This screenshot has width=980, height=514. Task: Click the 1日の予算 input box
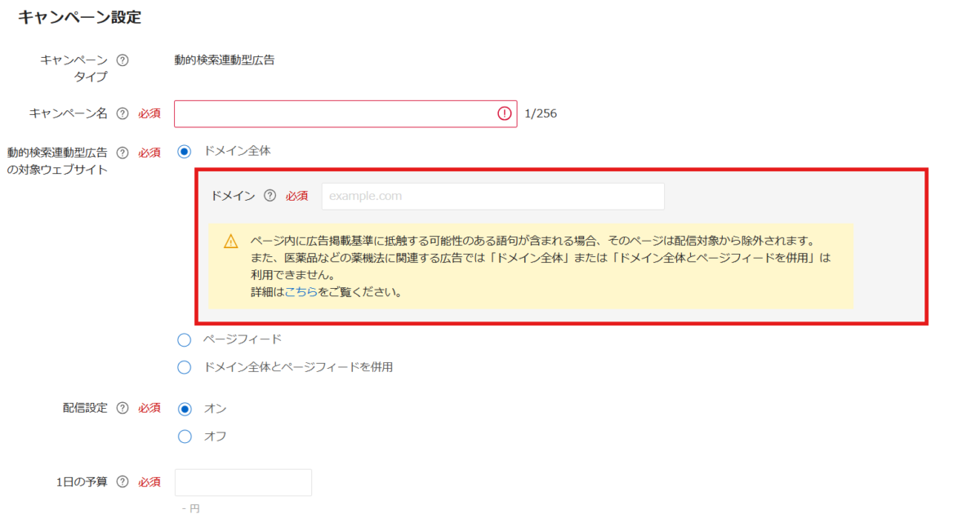pyautogui.click(x=243, y=482)
